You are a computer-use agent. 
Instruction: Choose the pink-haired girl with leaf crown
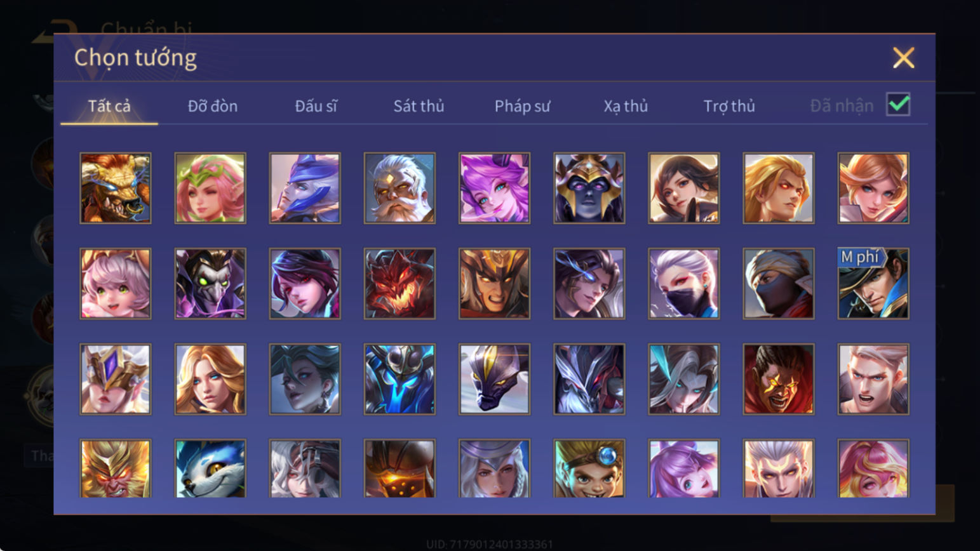coord(210,188)
